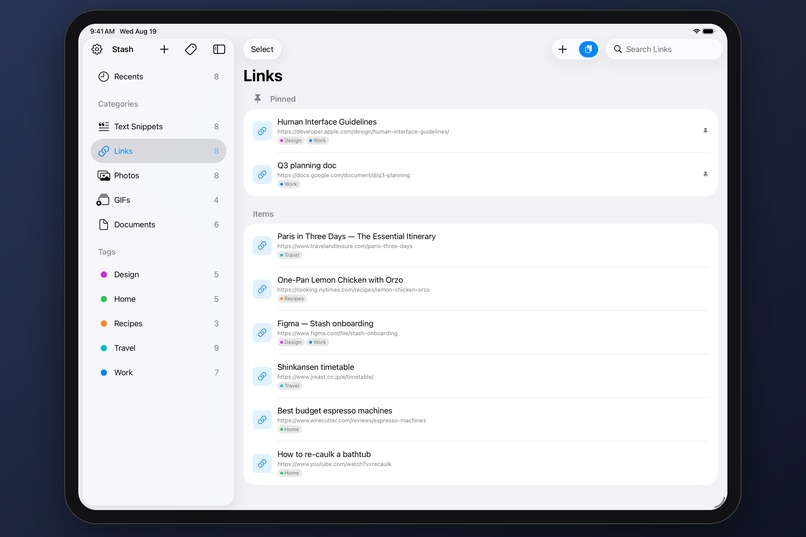Open Human Interface Guidelines link
Image resolution: width=806 pixels, height=537 pixels.
click(x=480, y=131)
